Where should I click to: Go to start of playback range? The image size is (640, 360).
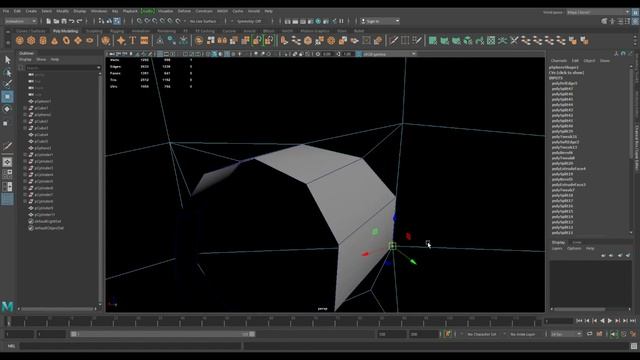pos(579,321)
